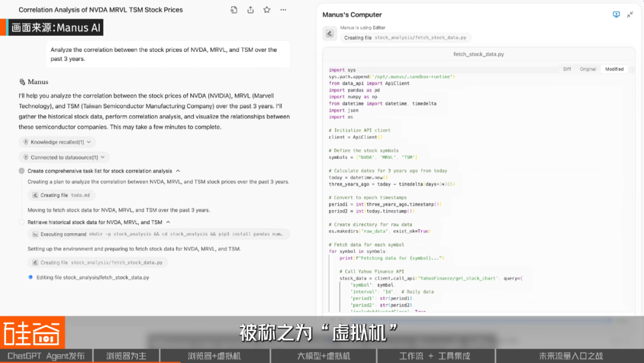Click the conversation title Correlation Analysis
This screenshot has height=363, width=644.
(x=101, y=10)
